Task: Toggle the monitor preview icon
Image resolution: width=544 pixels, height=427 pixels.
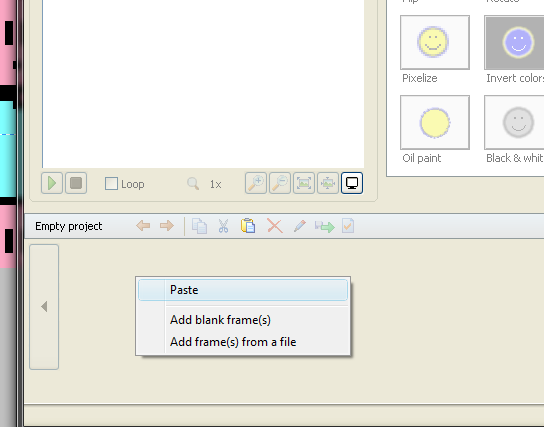Action: tap(352, 183)
